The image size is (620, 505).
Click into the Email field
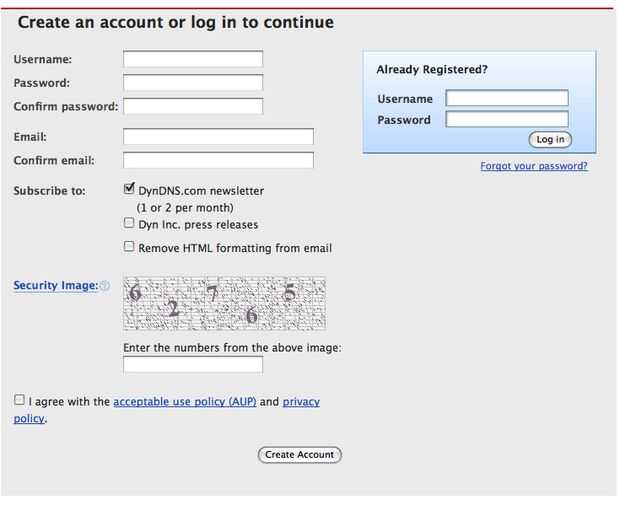coord(218,136)
